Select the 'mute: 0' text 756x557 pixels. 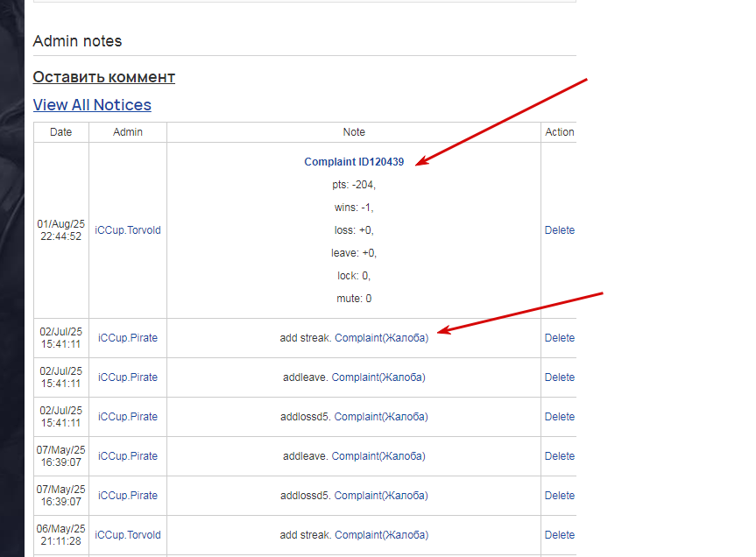tap(354, 299)
